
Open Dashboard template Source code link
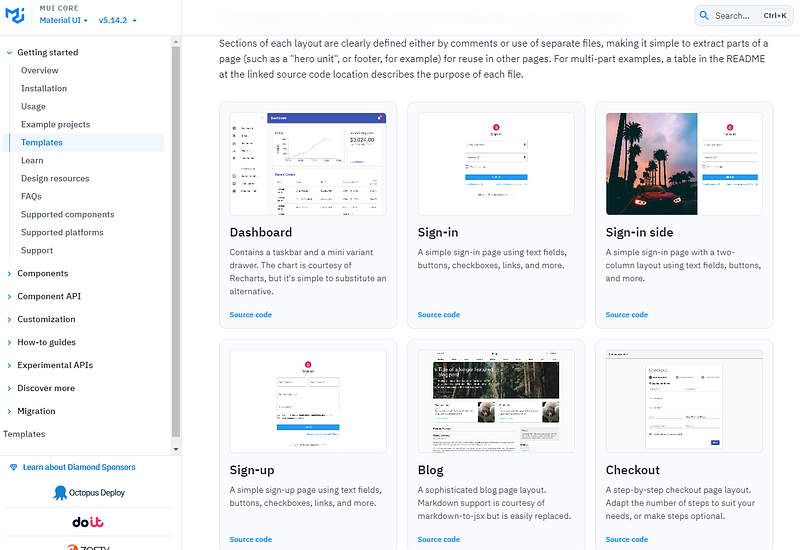point(251,315)
